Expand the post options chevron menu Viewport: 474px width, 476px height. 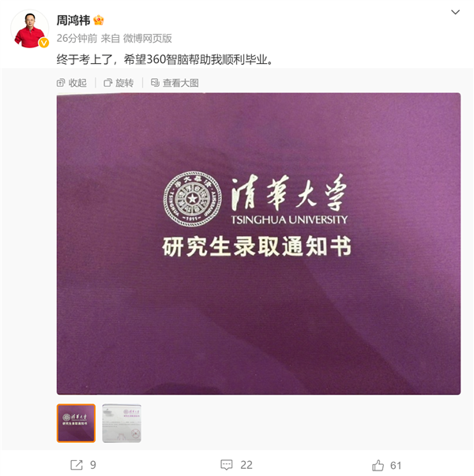pyautogui.click(x=455, y=12)
